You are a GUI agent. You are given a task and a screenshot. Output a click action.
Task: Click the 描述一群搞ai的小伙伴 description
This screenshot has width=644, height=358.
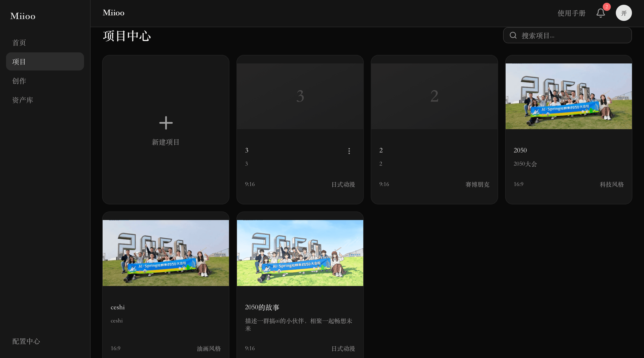pyautogui.click(x=299, y=325)
